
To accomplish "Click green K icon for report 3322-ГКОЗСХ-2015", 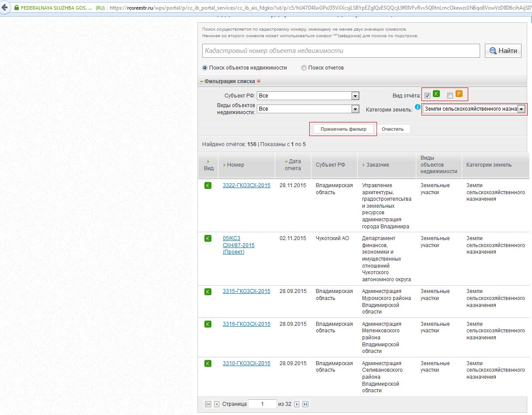I will point(208,185).
